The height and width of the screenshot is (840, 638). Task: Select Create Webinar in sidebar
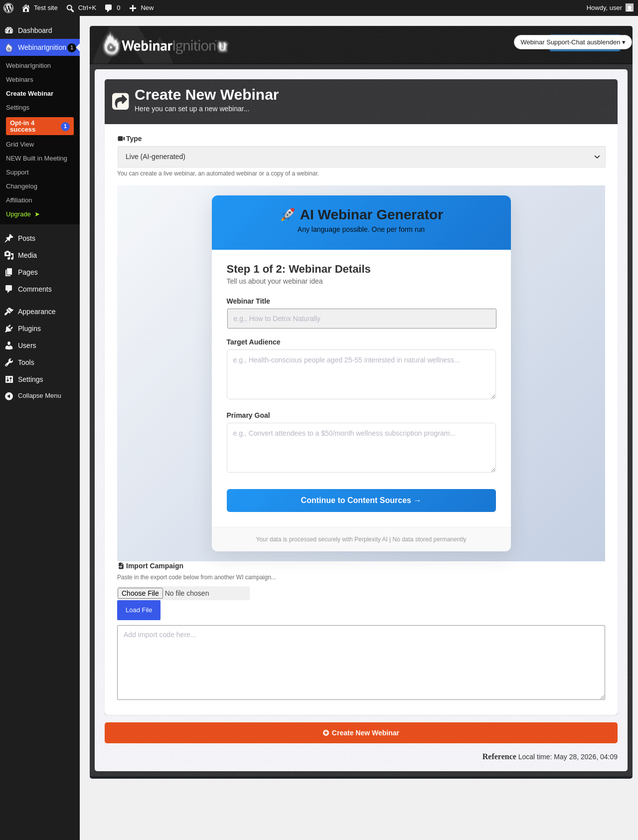pyautogui.click(x=29, y=94)
